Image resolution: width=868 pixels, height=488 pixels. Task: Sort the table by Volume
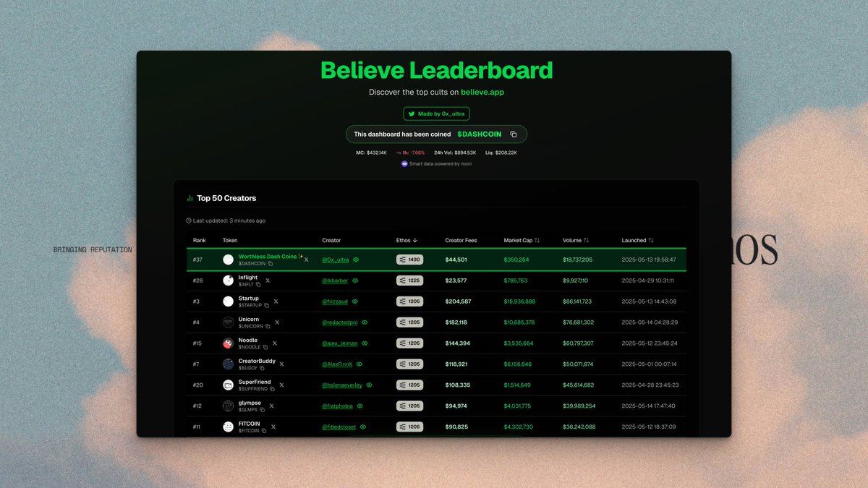click(x=576, y=240)
